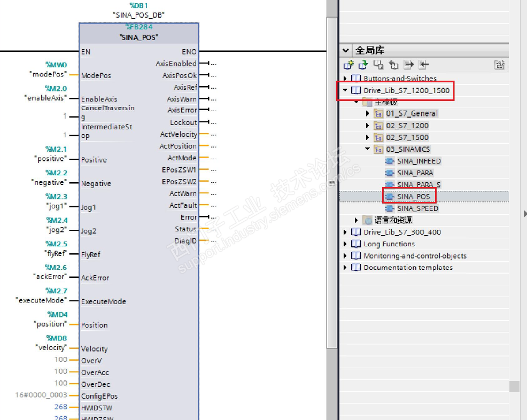Viewport: 527px width, 420px height.
Task: Click the SINA_SPEED block icon
Action: pyautogui.click(x=390, y=208)
